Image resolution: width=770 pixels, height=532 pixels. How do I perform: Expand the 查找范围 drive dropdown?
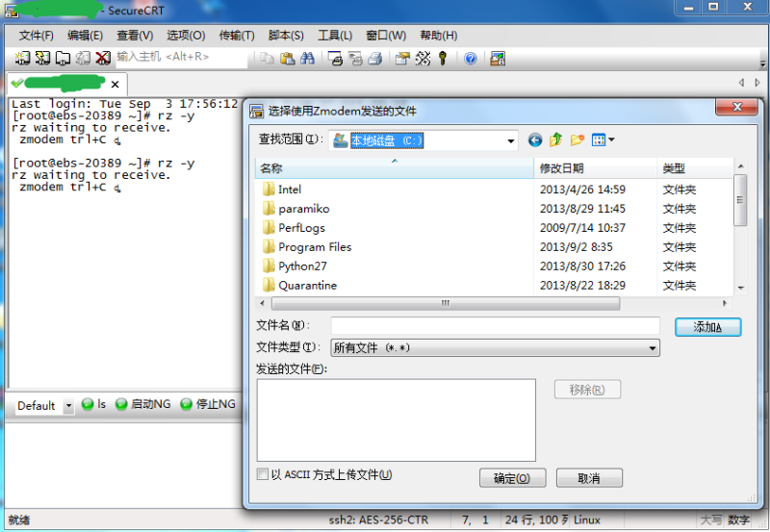511,140
